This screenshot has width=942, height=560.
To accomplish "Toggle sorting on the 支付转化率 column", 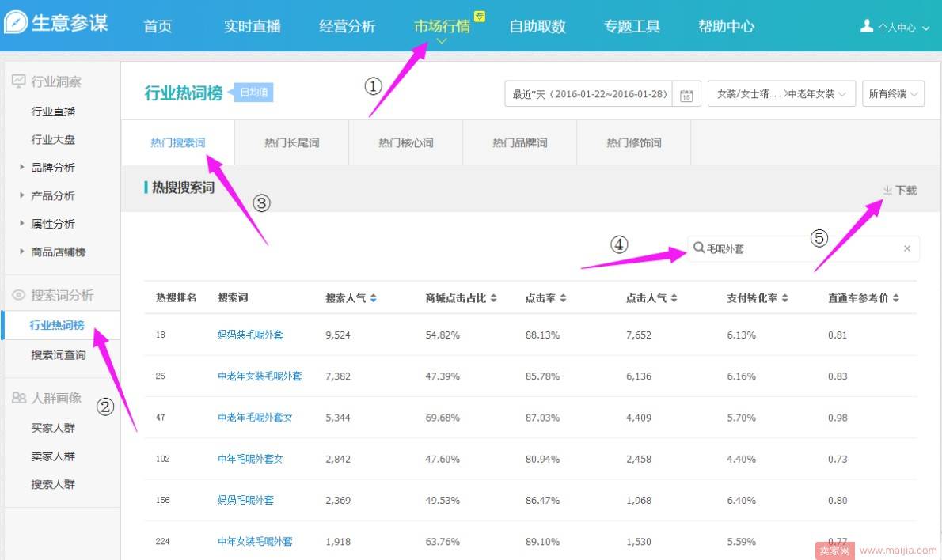I will 784,298.
